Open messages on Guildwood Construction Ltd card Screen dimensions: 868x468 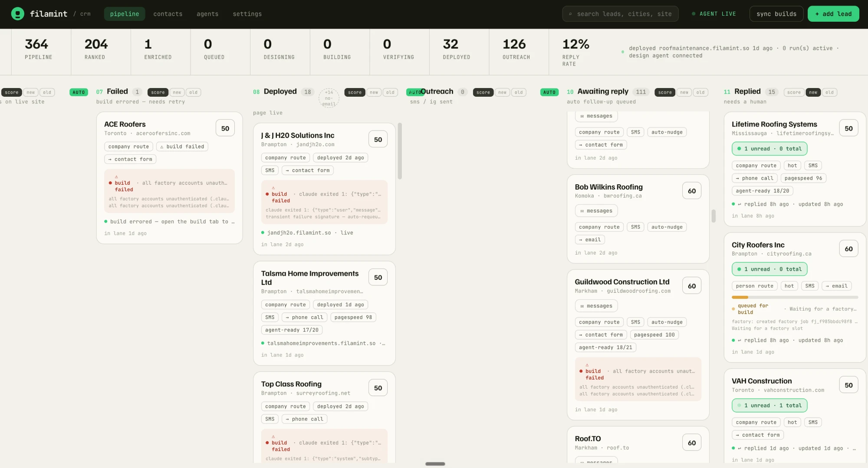click(x=596, y=306)
